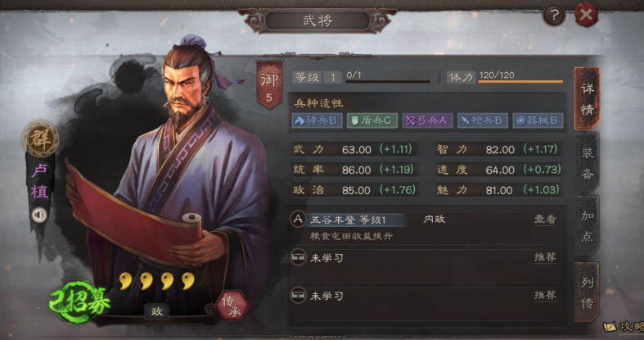644x340 pixels.
Task: Select the 御 5 red banner badge
Action: [269, 85]
